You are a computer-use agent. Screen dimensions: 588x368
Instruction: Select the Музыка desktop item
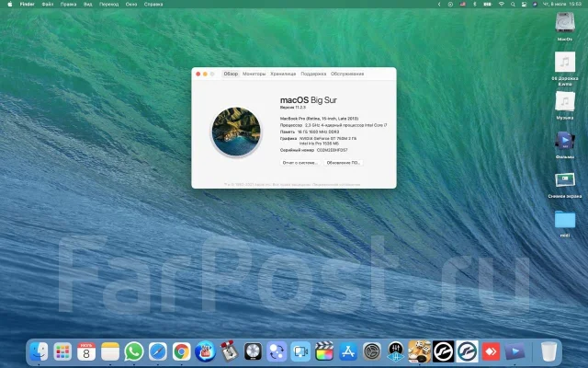pos(565,101)
